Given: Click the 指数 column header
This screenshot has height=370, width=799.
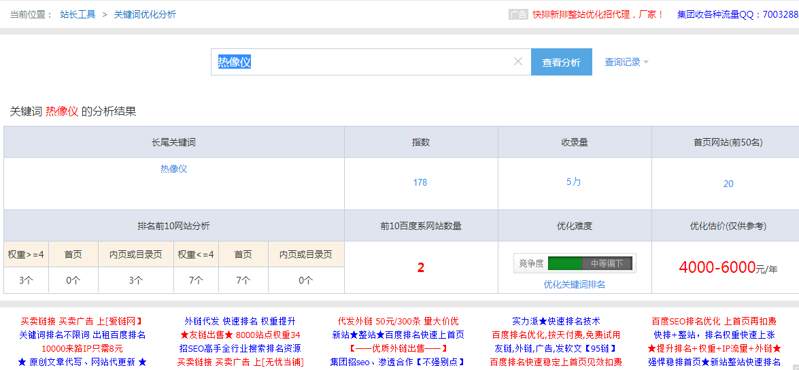Looking at the screenshot, I should tap(421, 143).
